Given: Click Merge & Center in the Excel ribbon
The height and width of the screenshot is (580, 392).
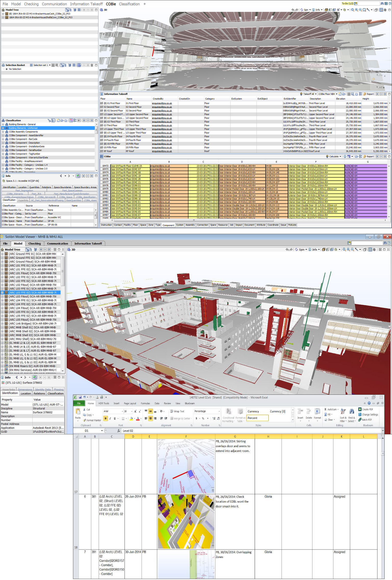Looking at the screenshot, I should coord(181,419).
